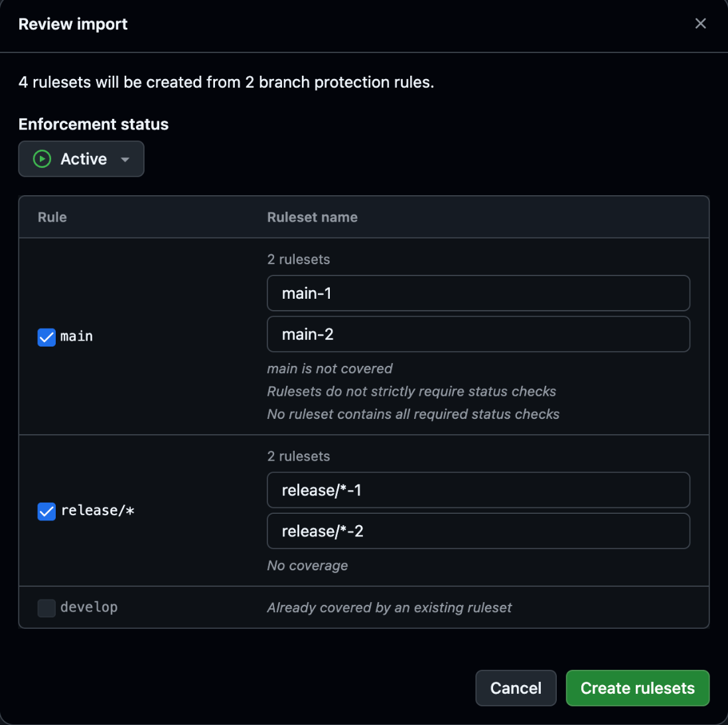The height and width of the screenshot is (725, 728).
Task: Click "No ruleset contains all required status checks"
Action: pos(413,414)
